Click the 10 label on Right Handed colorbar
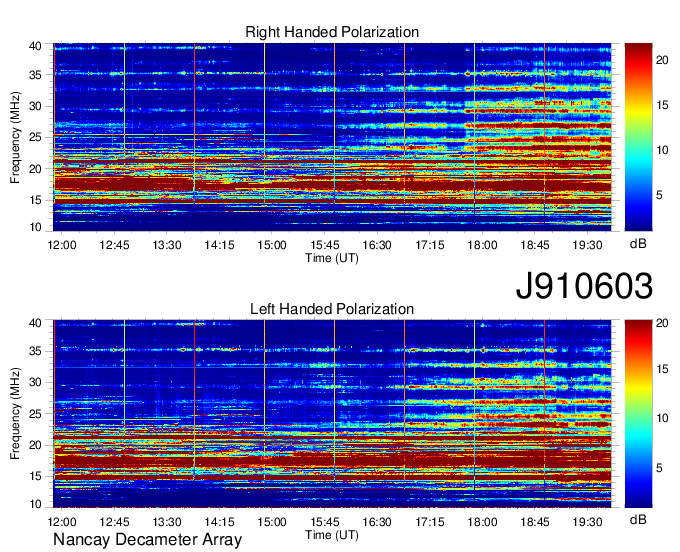 coord(662,150)
